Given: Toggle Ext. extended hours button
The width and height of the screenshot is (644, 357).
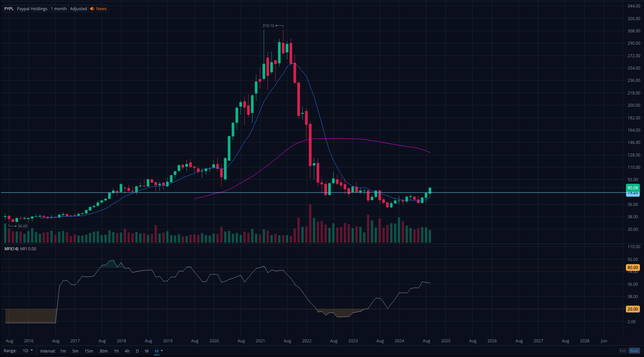Looking at the screenshot, I should pyautogui.click(x=623, y=351).
